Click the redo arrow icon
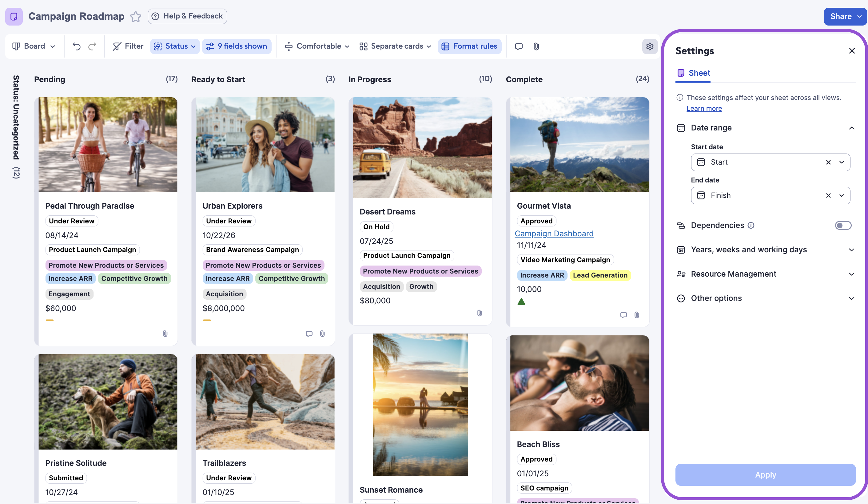This screenshot has width=868, height=504. (x=92, y=46)
